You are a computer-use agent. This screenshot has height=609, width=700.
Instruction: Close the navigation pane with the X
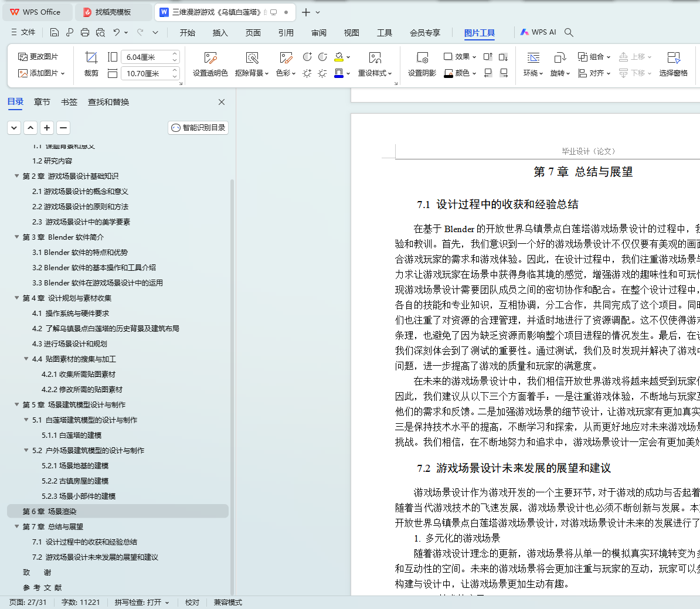222,102
